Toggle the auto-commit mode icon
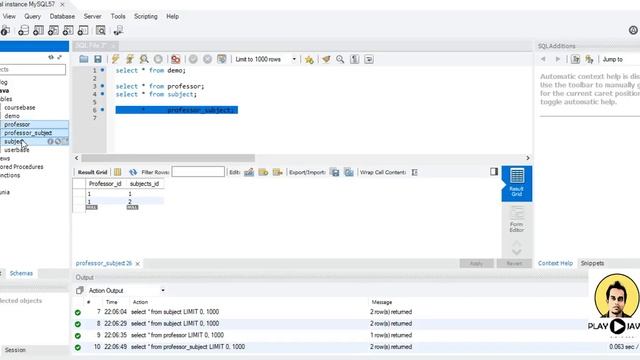The height and width of the screenshot is (360, 640). pyautogui.click(x=222, y=59)
